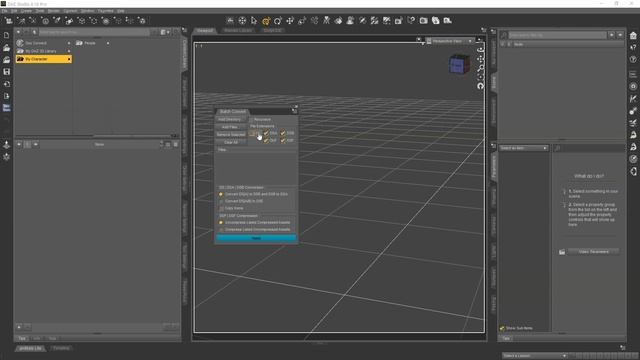Click the folder icon beside Video Parameters

562,252
